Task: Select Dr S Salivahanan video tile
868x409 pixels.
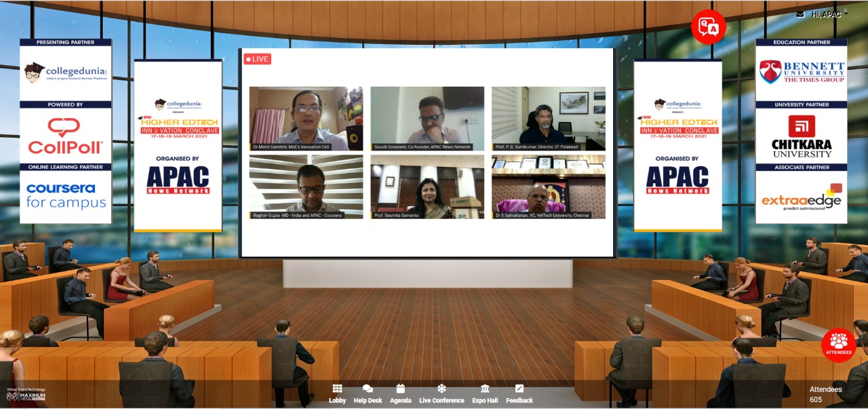Action: click(x=549, y=187)
